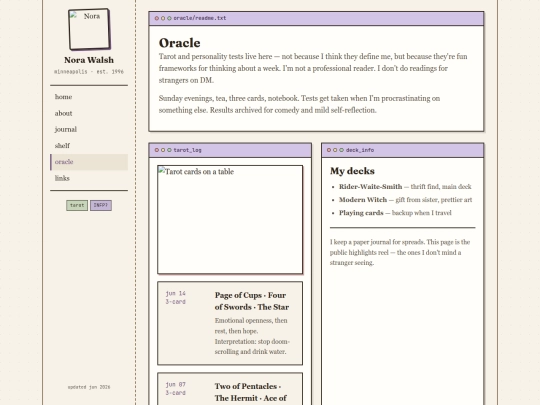Click the jun 07 date label

pyautogui.click(x=175, y=384)
